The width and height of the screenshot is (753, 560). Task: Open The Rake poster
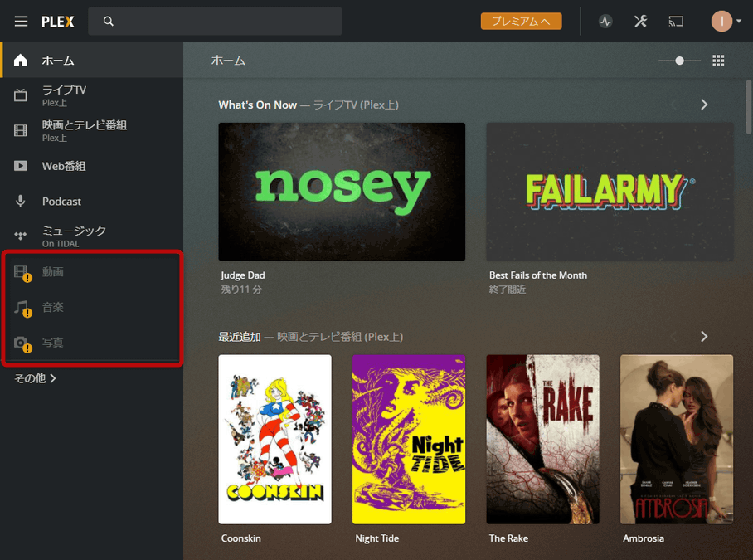[542, 440]
